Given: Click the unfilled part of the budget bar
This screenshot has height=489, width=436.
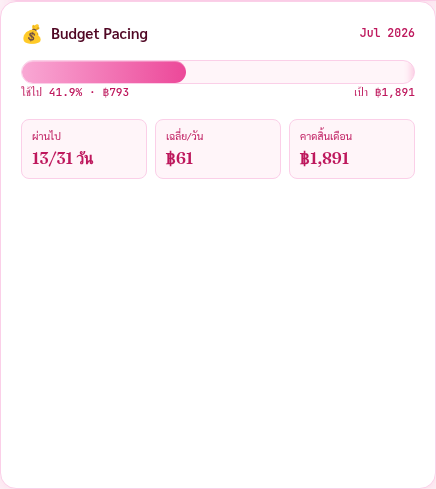Looking at the screenshot, I should [300, 72].
